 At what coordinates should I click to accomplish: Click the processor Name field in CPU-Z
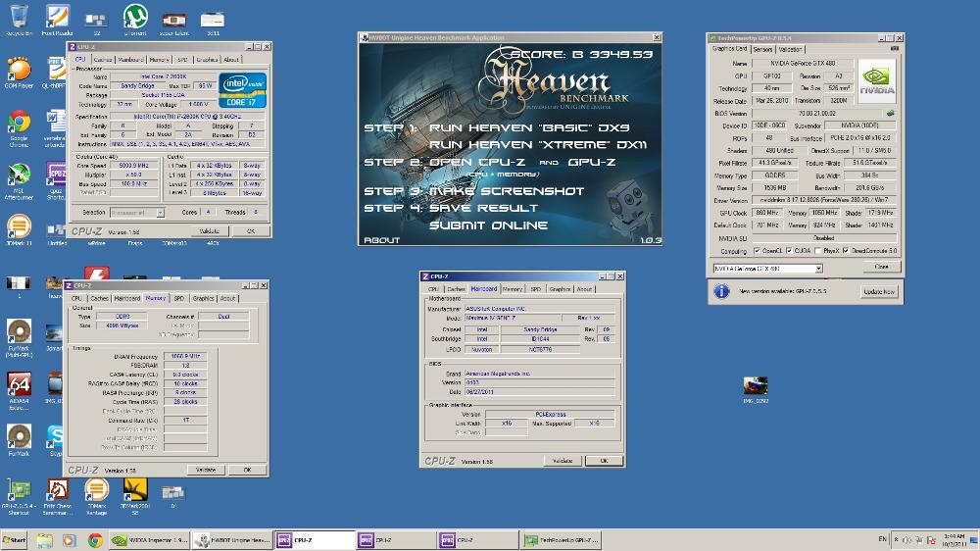(163, 76)
